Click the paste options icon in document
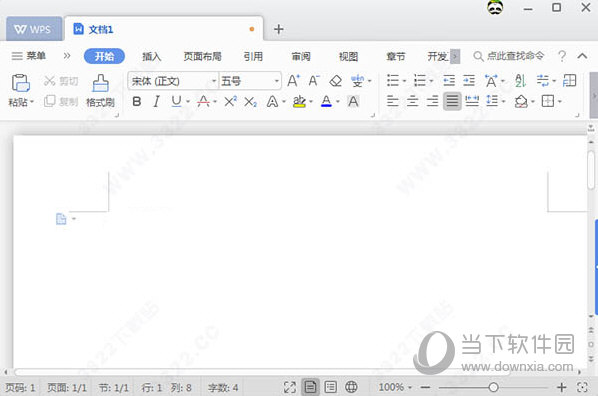The image size is (598, 396). pyautogui.click(x=61, y=219)
